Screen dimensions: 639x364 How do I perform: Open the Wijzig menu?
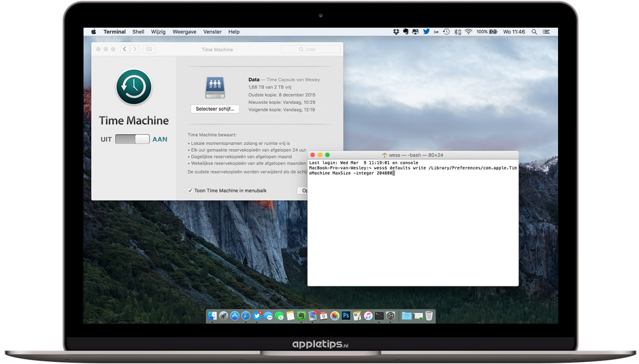point(158,32)
